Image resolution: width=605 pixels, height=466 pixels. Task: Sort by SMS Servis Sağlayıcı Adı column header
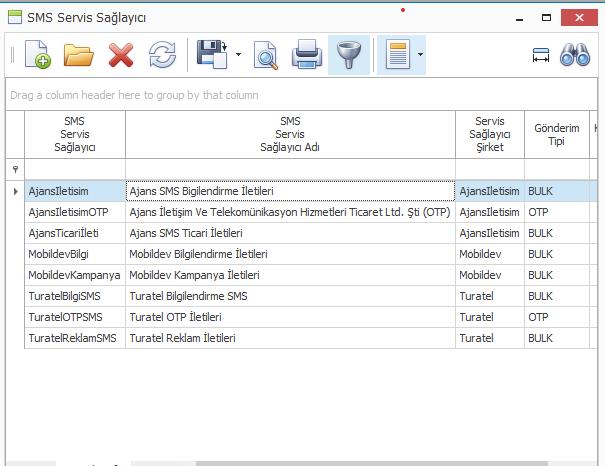(290, 134)
